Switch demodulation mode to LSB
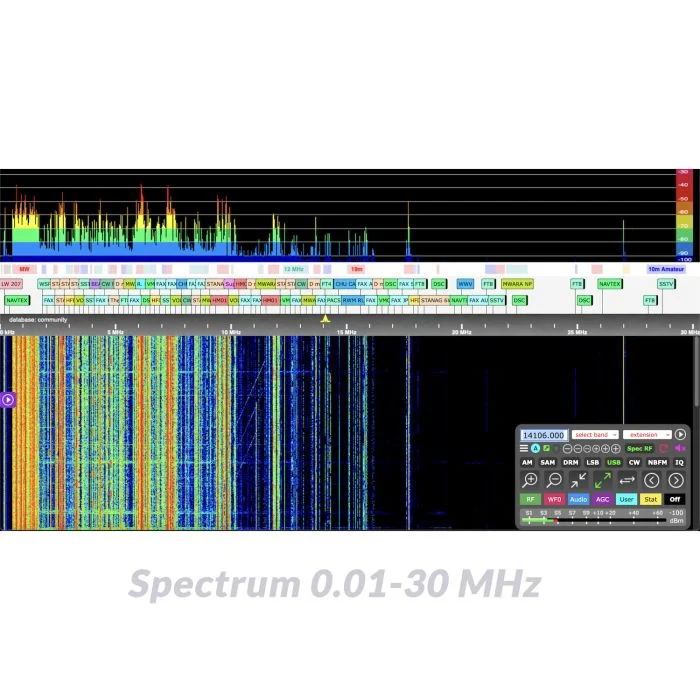Screen dimensions: 700x700 click(x=593, y=463)
